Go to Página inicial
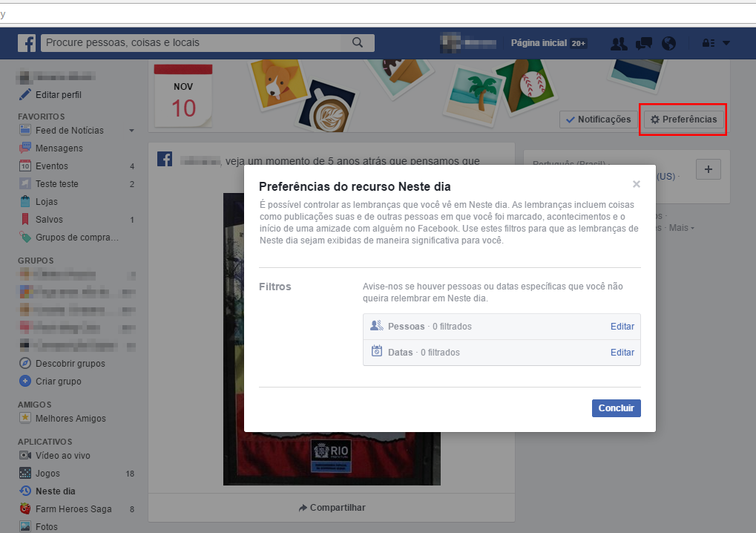This screenshot has width=756, height=533. point(539,43)
